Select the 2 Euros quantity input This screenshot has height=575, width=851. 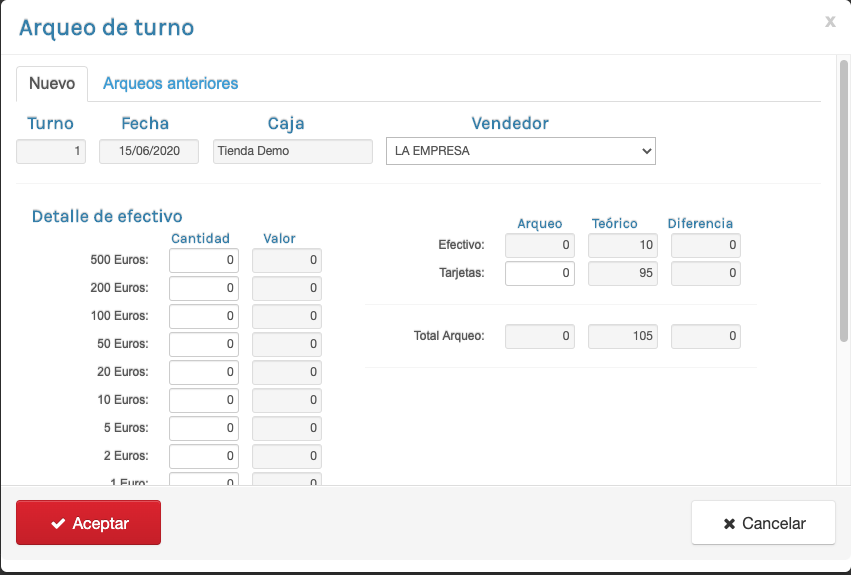pyautogui.click(x=204, y=457)
